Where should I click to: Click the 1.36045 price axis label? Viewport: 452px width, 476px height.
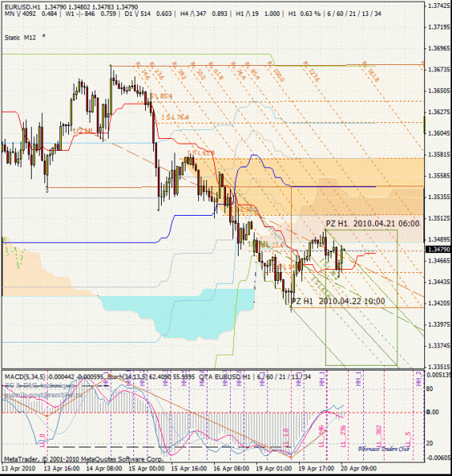point(439,133)
